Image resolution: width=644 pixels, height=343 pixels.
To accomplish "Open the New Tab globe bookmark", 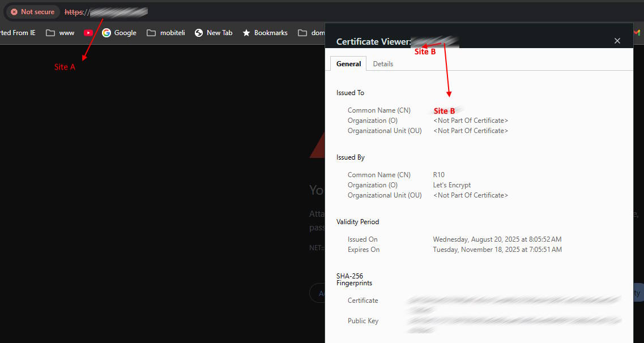I will [214, 33].
